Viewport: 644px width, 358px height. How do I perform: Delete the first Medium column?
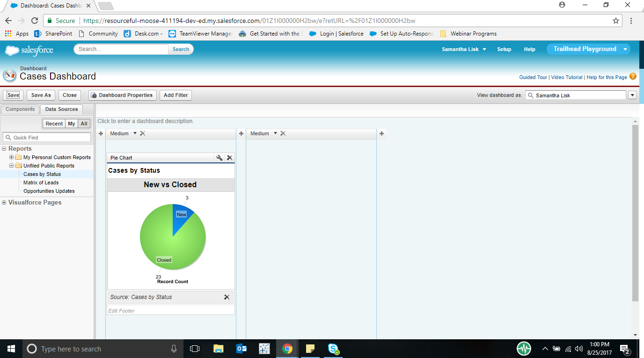[143, 133]
